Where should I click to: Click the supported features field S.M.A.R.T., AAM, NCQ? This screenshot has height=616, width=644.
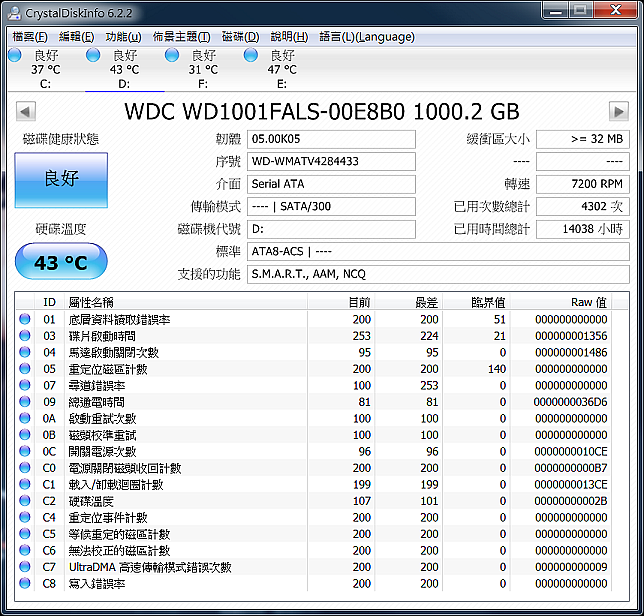(438, 274)
